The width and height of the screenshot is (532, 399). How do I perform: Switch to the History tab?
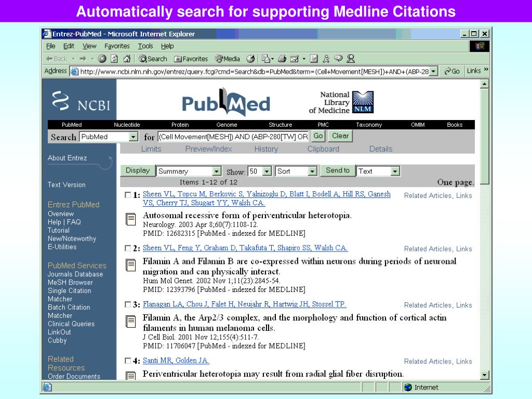(x=266, y=149)
